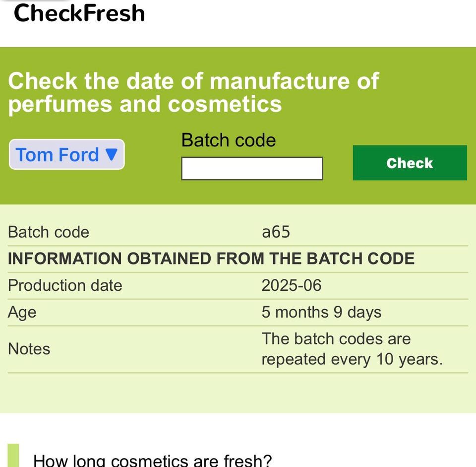Select the Production date row label

(x=65, y=285)
